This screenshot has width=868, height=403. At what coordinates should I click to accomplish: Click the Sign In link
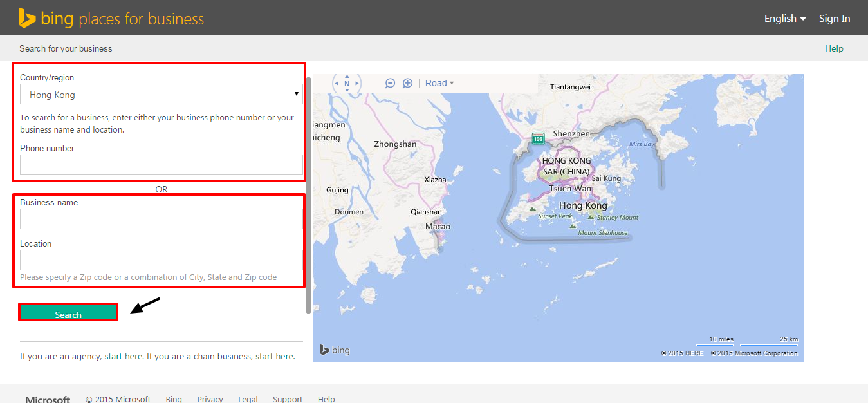coord(835,19)
